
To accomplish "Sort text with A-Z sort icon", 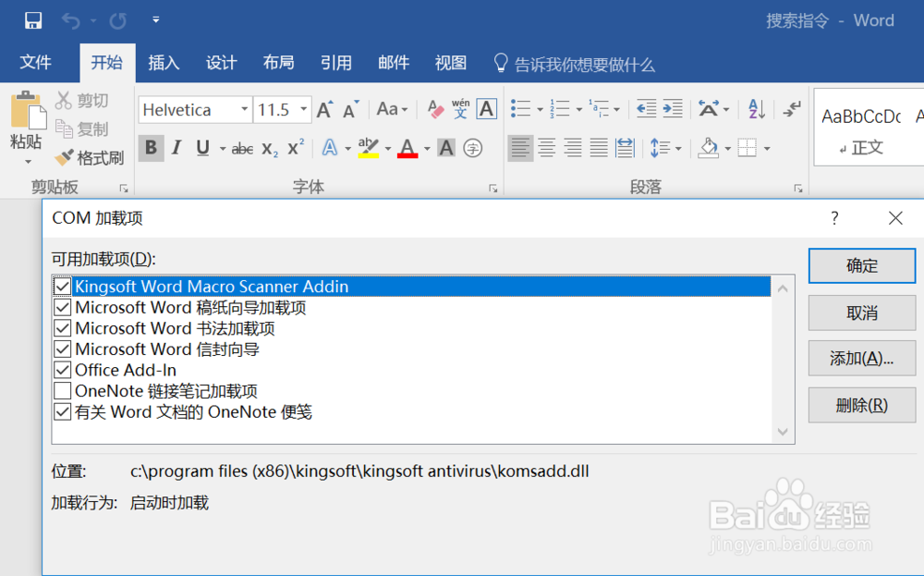I will (757, 109).
